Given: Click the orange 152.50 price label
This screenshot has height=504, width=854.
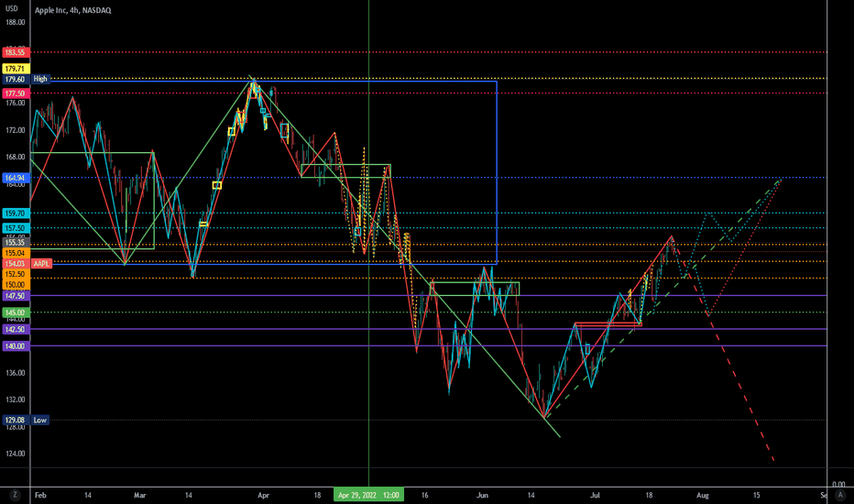Looking at the screenshot, I should point(16,274).
